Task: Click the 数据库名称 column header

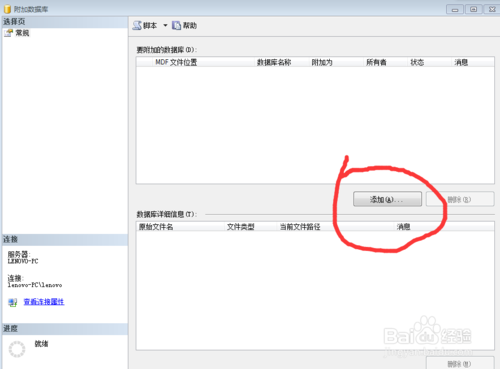Action: pyautogui.click(x=274, y=62)
